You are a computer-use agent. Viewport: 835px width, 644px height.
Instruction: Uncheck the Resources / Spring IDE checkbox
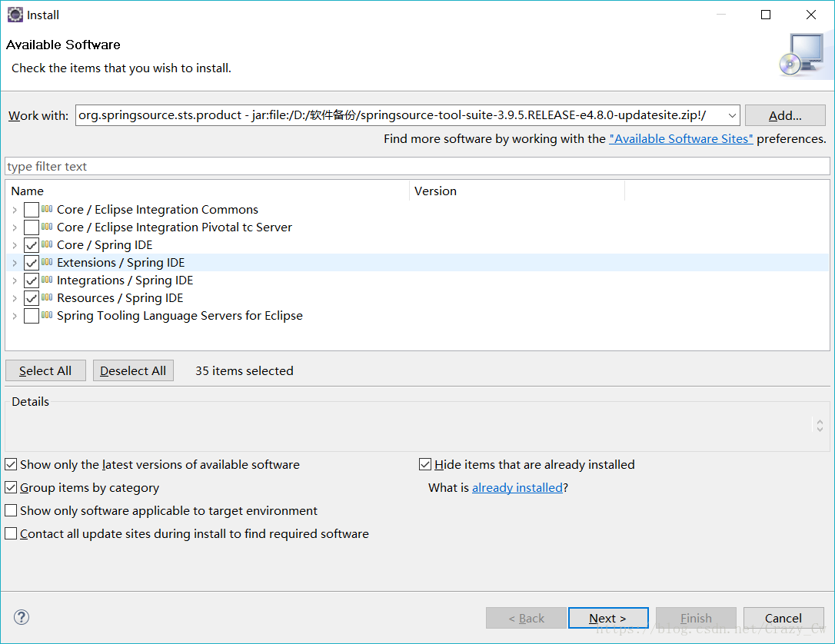tap(32, 298)
